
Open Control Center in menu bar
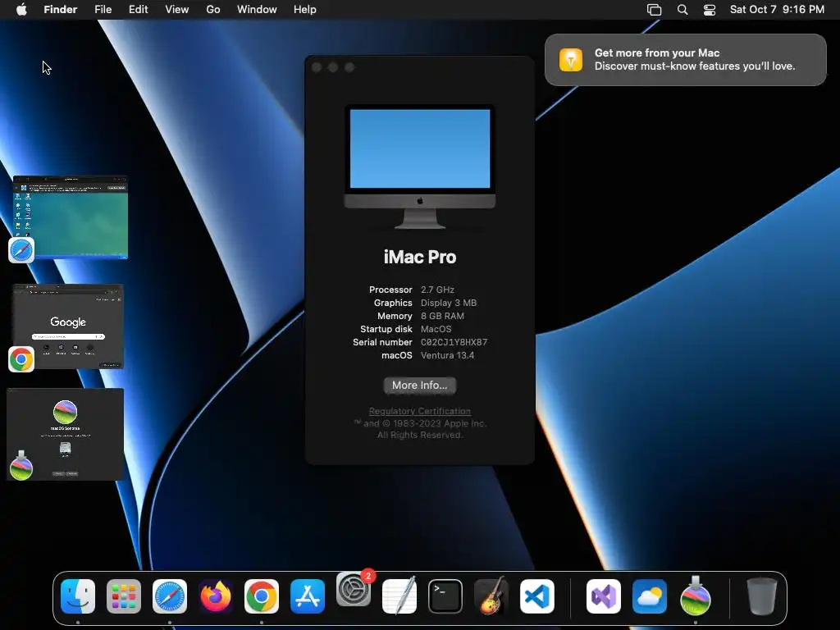tap(710, 10)
